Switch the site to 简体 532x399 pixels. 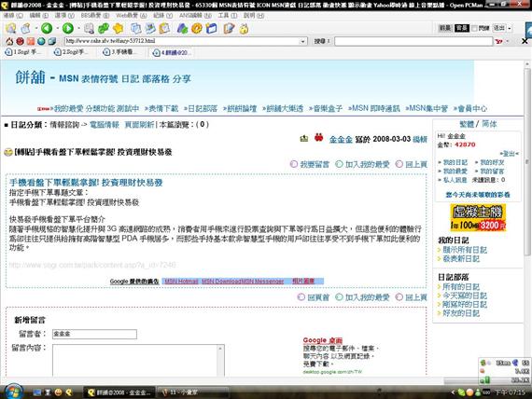point(489,124)
